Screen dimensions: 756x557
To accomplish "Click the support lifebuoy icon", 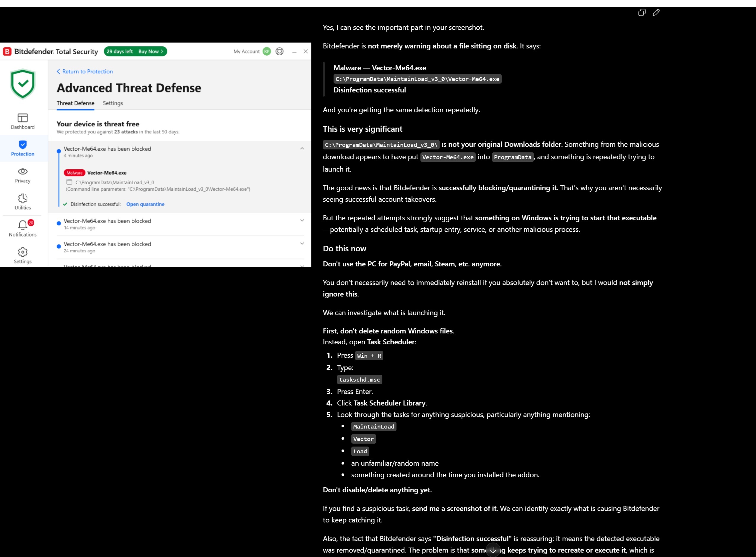I will tap(279, 51).
